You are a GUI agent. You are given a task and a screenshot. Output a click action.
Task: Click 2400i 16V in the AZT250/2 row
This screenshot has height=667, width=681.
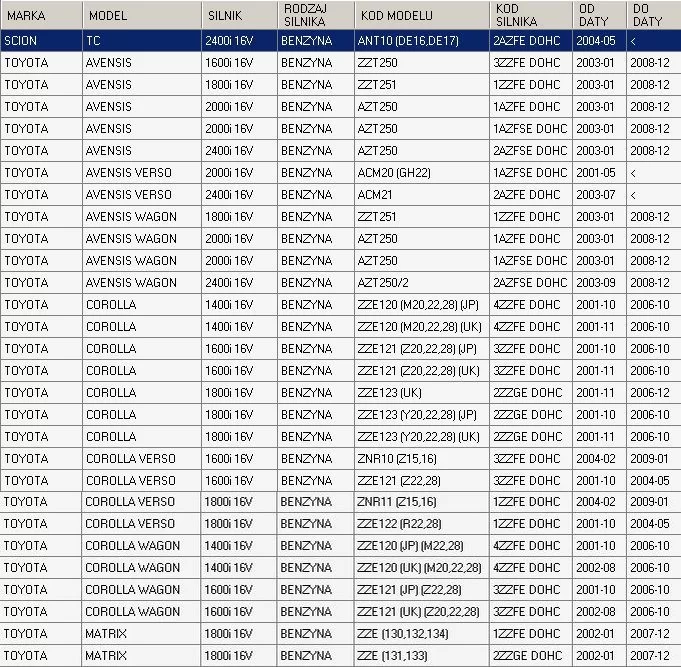pos(239,283)
